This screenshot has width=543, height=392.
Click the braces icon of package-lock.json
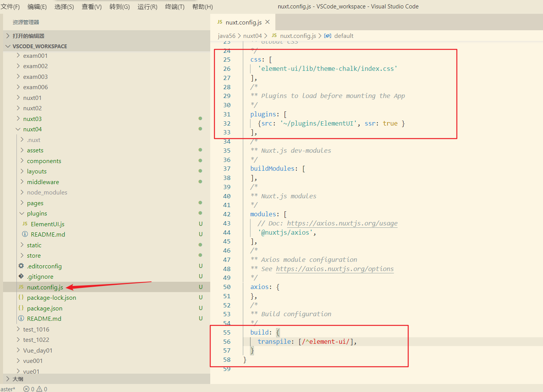click(x=21, y=297)
